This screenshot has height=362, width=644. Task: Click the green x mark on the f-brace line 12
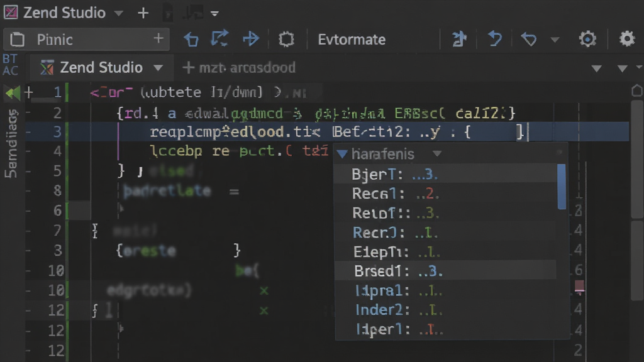point(264,310)
